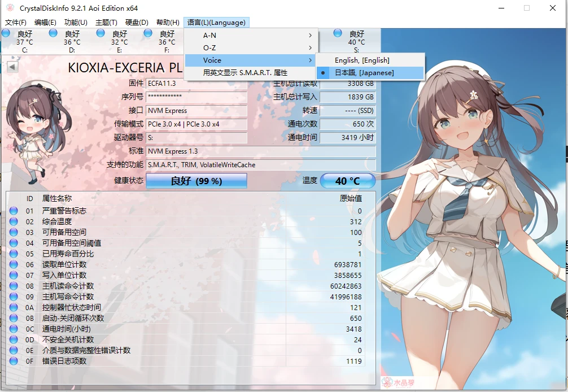568x392 pixels.
Task: Click the masked serial number field
Action: pyautogui.click(x=196, y=97)
